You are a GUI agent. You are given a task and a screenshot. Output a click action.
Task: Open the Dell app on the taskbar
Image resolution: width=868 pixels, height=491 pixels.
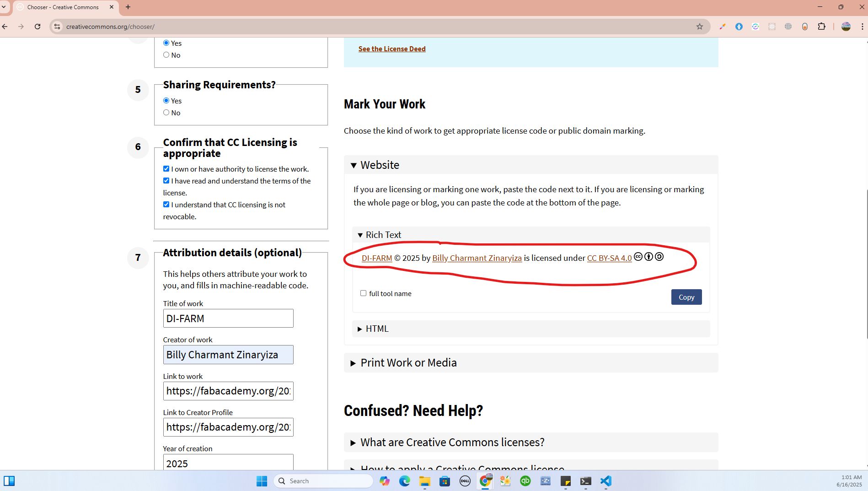point(465,481)
